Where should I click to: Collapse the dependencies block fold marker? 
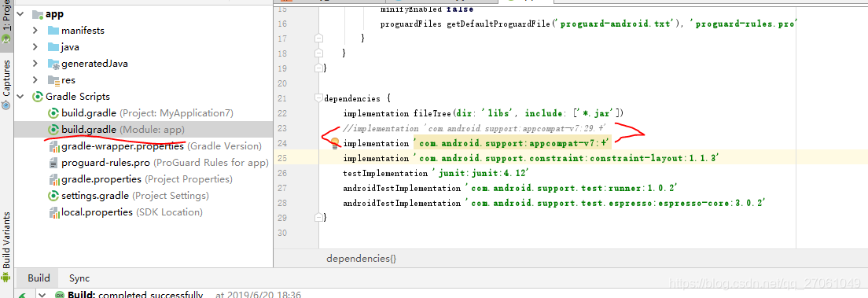(318, 98)
